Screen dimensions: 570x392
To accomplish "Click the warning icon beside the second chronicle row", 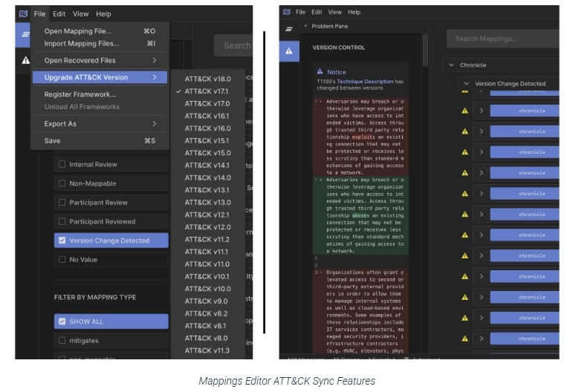I will (x=464, y=111).
